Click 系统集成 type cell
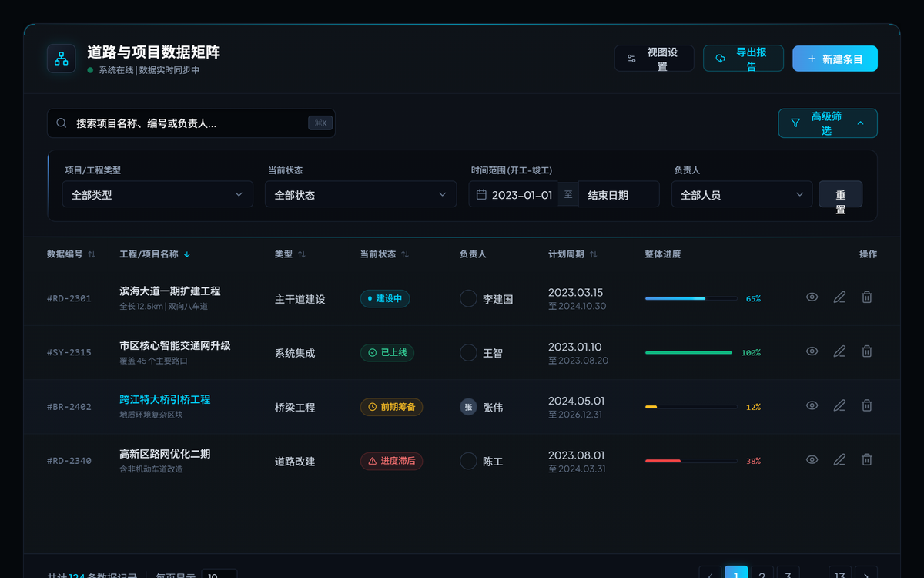Screen dimensions: 924x578 [x=295, y=353]
